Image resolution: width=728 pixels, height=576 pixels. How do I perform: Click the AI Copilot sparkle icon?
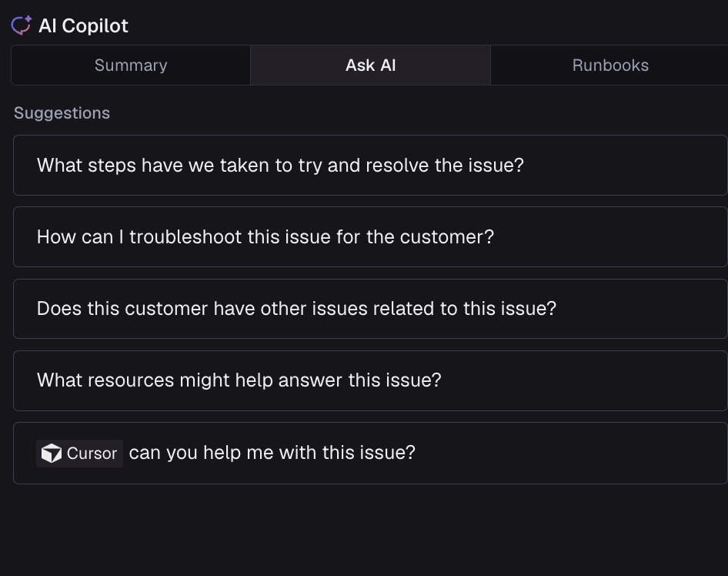click(x=21, y=25)
